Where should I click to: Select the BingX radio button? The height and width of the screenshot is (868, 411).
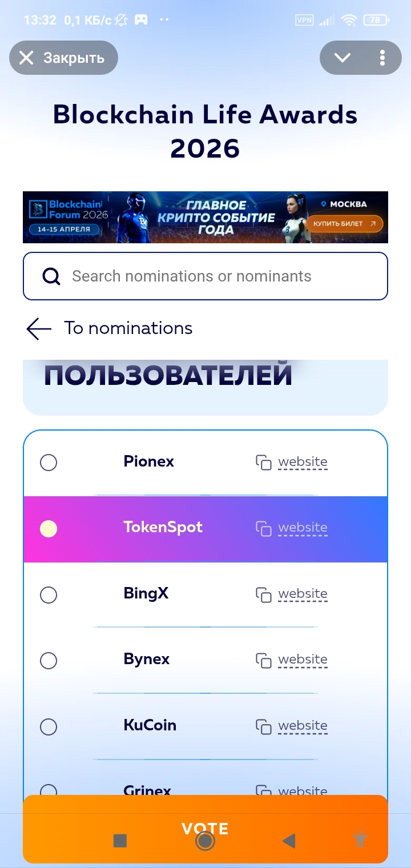(49, 595)
